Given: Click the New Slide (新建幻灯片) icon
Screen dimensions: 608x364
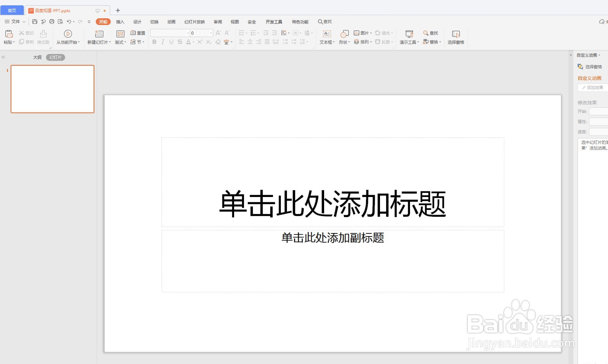Looking at the screenshot, I should 99,34.
